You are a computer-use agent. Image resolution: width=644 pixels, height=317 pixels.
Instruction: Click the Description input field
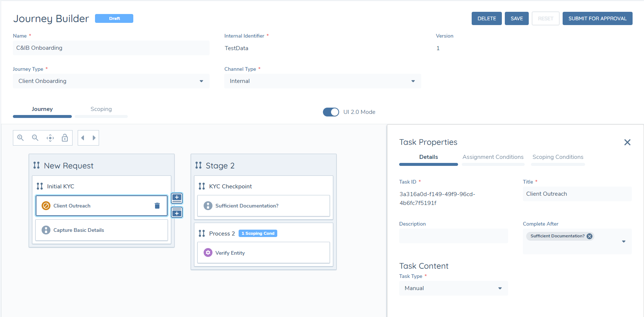coord(453,236)
